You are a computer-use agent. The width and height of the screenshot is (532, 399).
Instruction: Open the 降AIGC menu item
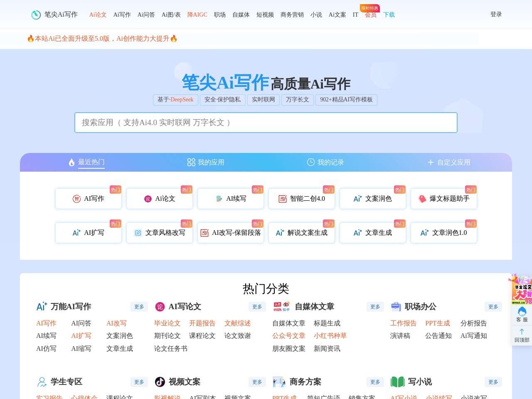[197, 15]
